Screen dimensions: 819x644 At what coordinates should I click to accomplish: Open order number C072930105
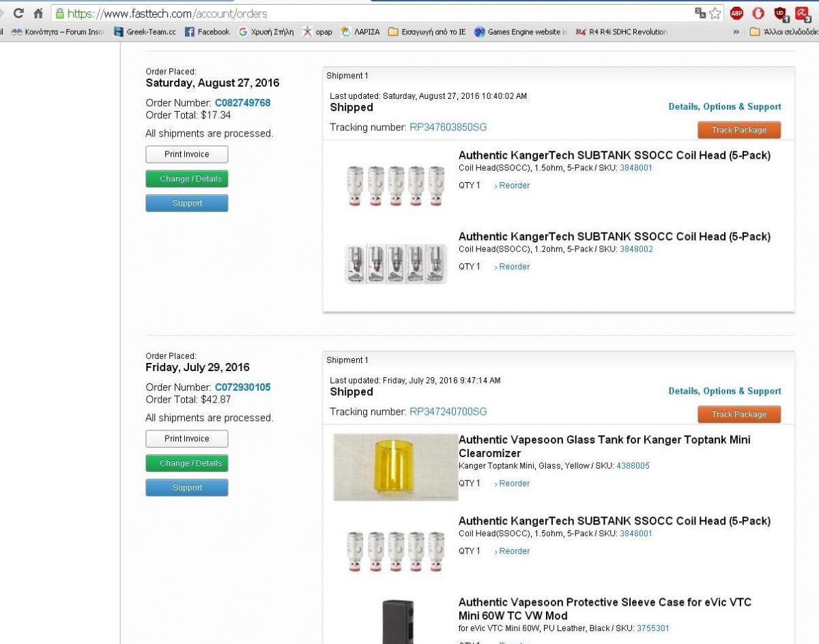(242, 387)
